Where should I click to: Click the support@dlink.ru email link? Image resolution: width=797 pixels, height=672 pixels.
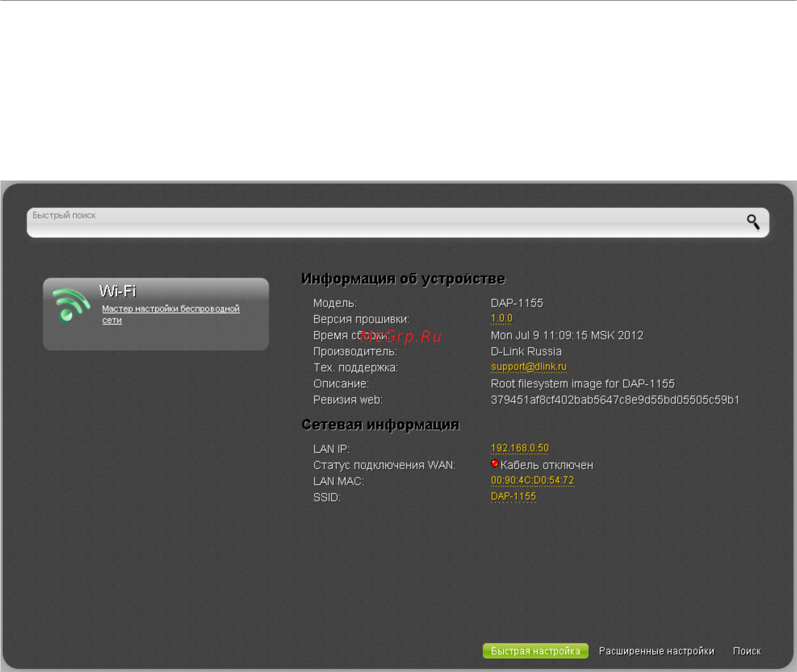pyautogui.click(x=528, y=367)
